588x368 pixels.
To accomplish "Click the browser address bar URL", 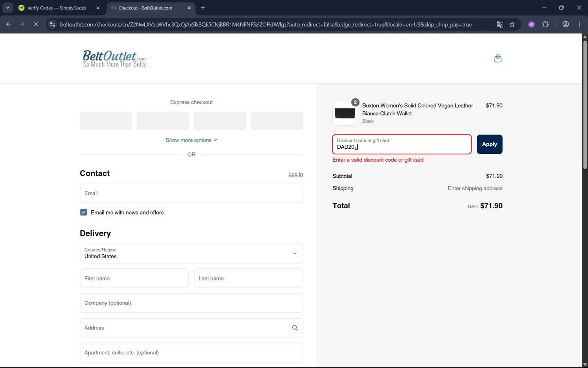I will point(266,24).
